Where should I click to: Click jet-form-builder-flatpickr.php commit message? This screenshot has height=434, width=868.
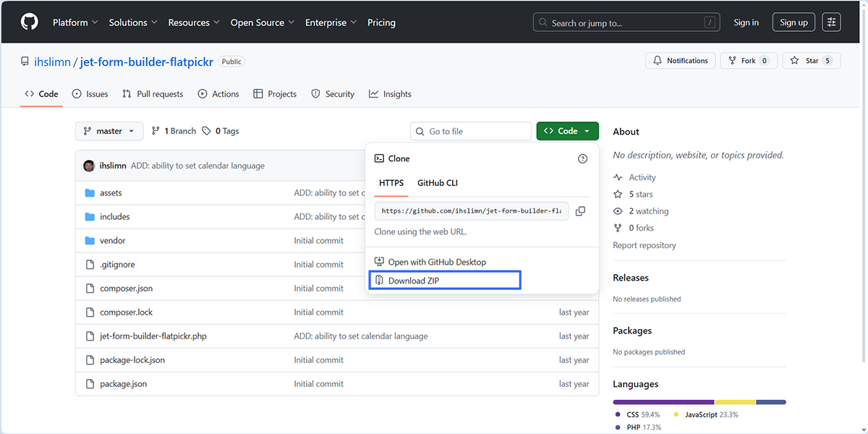click(x=361, y=336)
